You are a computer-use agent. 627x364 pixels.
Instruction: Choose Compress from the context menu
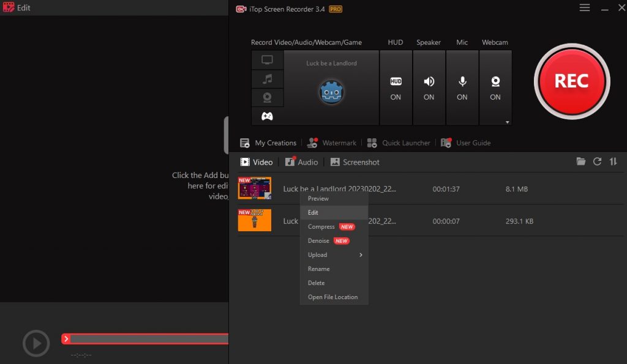334,226
